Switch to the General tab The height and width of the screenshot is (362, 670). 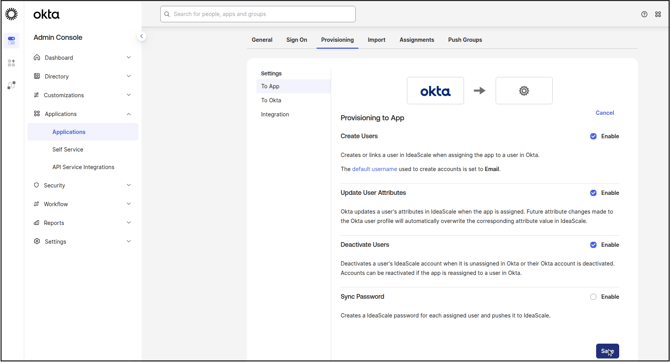pyautogui.click(x=262, y=40)
